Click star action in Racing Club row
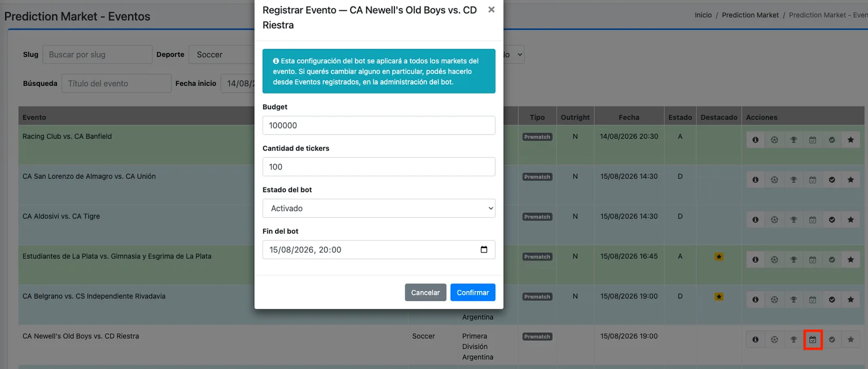The width and height of the screenshot is (868, 369). (x=851, y=140)
